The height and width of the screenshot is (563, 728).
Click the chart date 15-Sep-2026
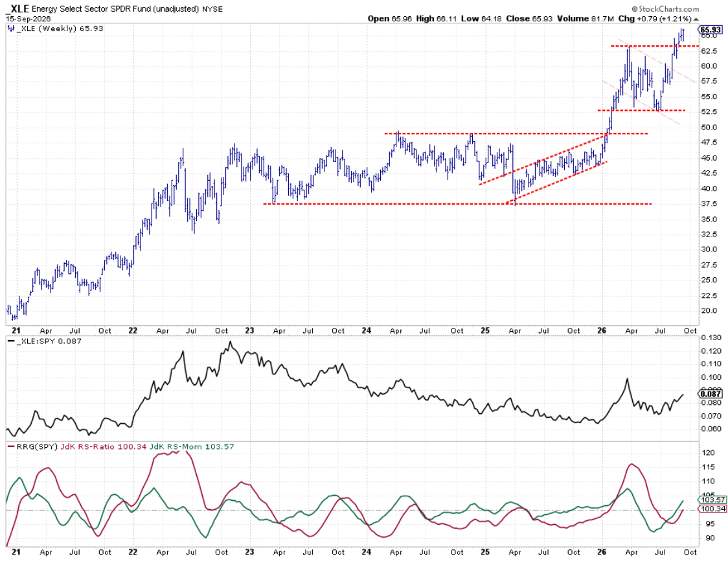[x=28, y=19]
